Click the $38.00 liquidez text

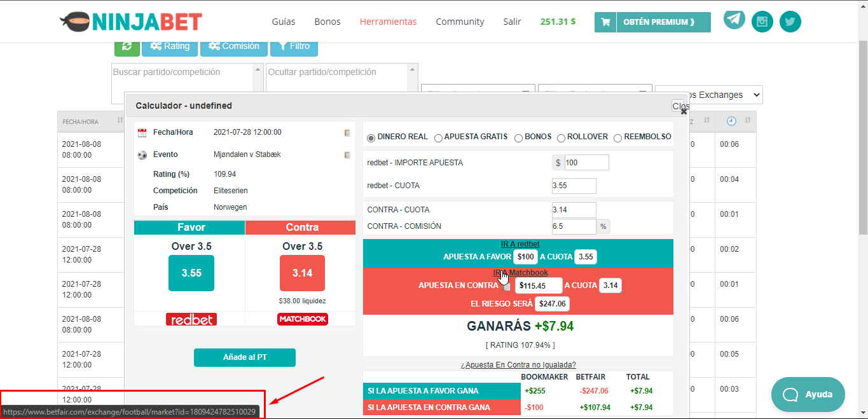(x=302, y=301)
